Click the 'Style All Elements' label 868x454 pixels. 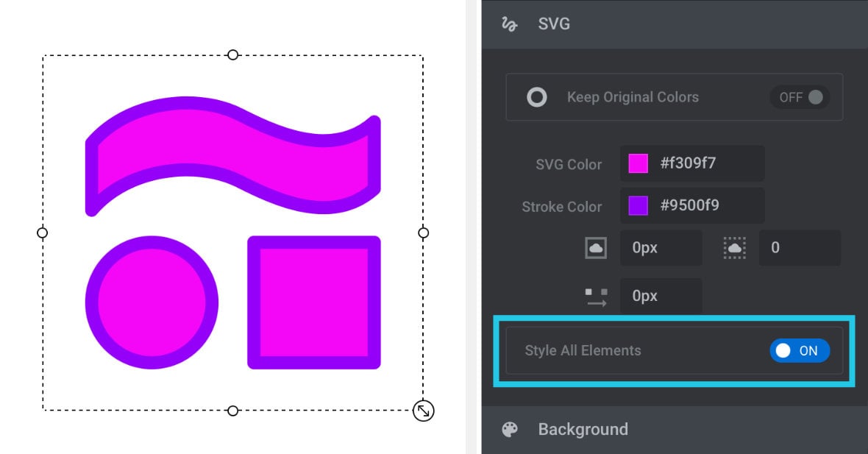583,350
